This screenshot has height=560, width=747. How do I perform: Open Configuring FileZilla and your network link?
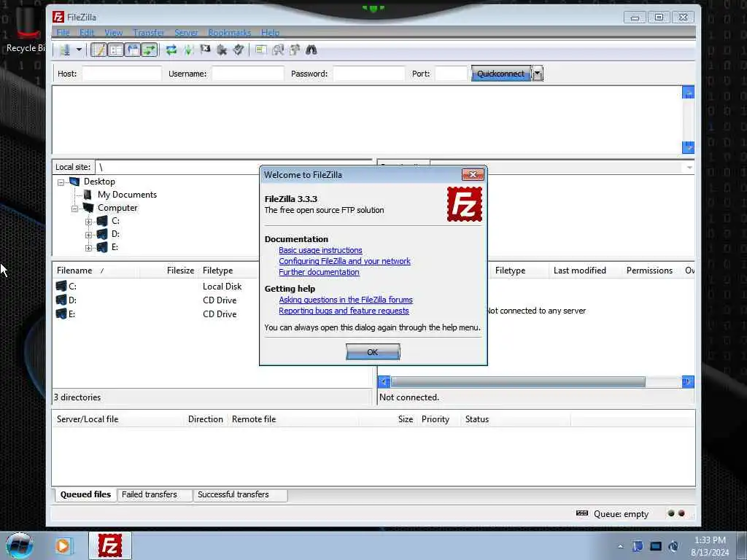[x=344, y=261]
